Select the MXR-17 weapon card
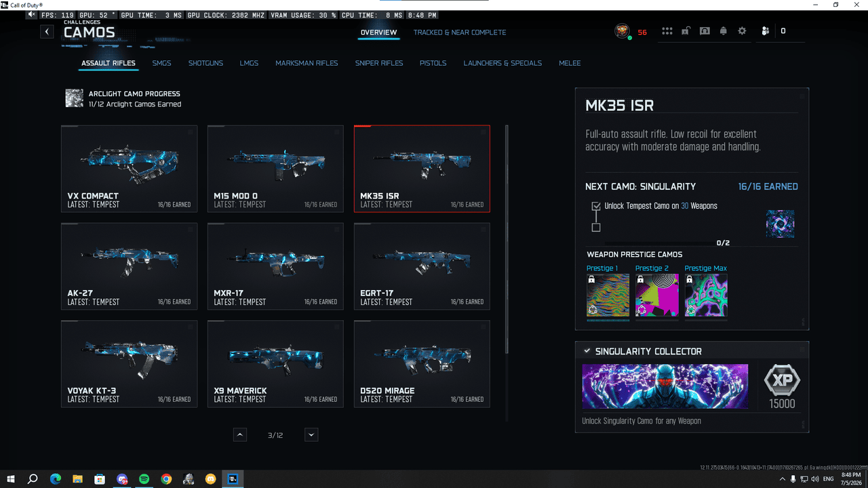 coord(275,266)
